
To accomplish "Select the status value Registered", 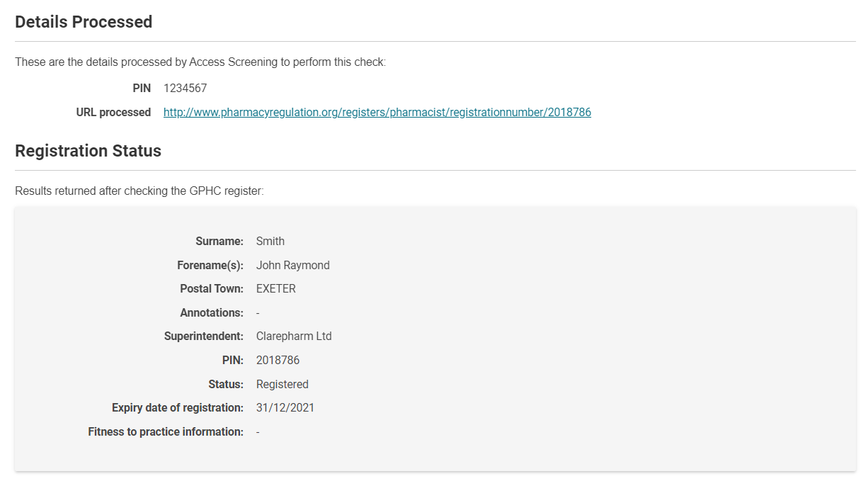I will [282, 385].
